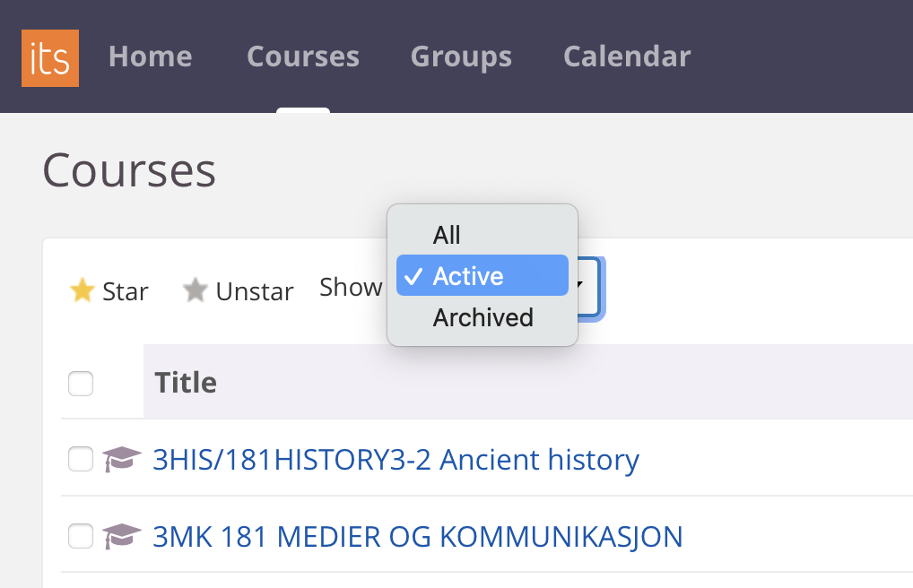Click the orange its logo icon
Viewport: 913px width, 588px height.
click(x=50, y=57)
